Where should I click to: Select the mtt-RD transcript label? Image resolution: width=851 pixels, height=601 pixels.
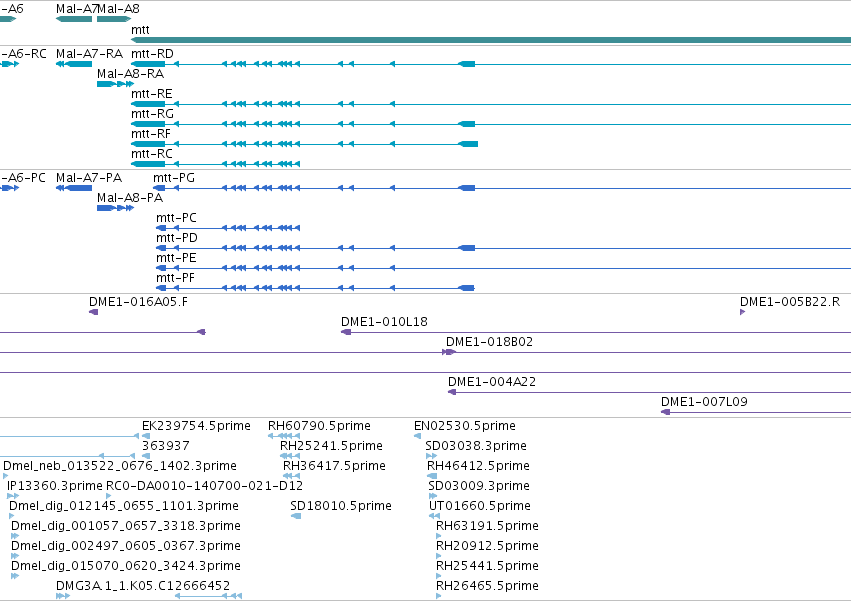[153, 54]
